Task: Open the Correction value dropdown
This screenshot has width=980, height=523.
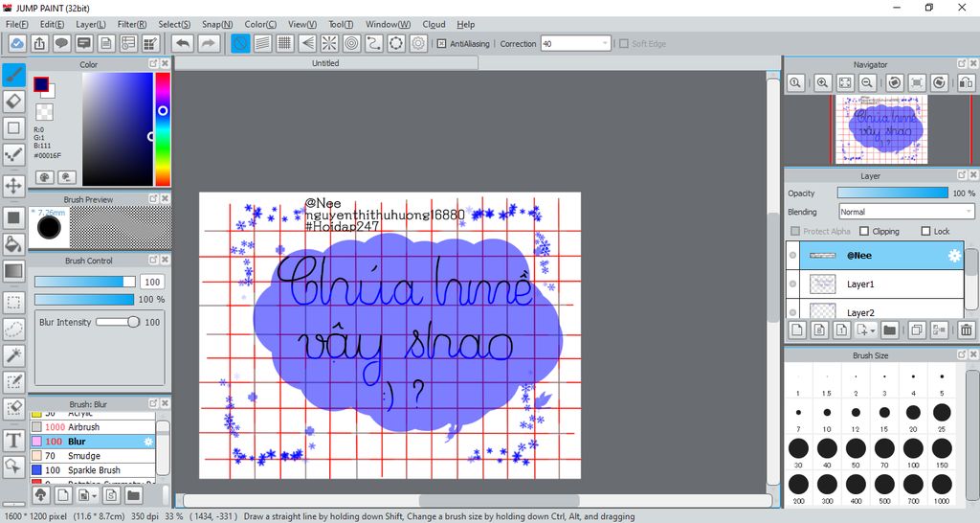Action: point(605,44)
